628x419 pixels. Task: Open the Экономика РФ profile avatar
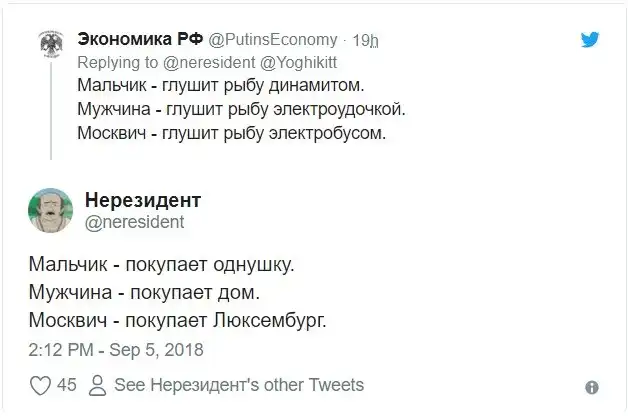50,46
